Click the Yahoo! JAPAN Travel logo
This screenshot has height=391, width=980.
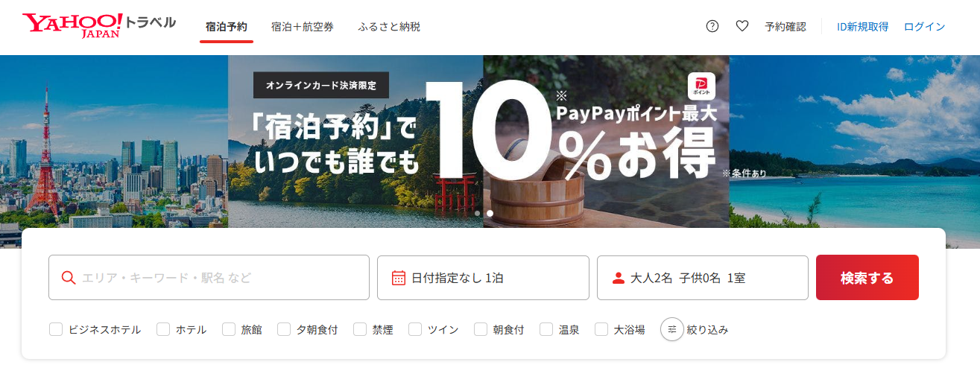tap(99, 26)
